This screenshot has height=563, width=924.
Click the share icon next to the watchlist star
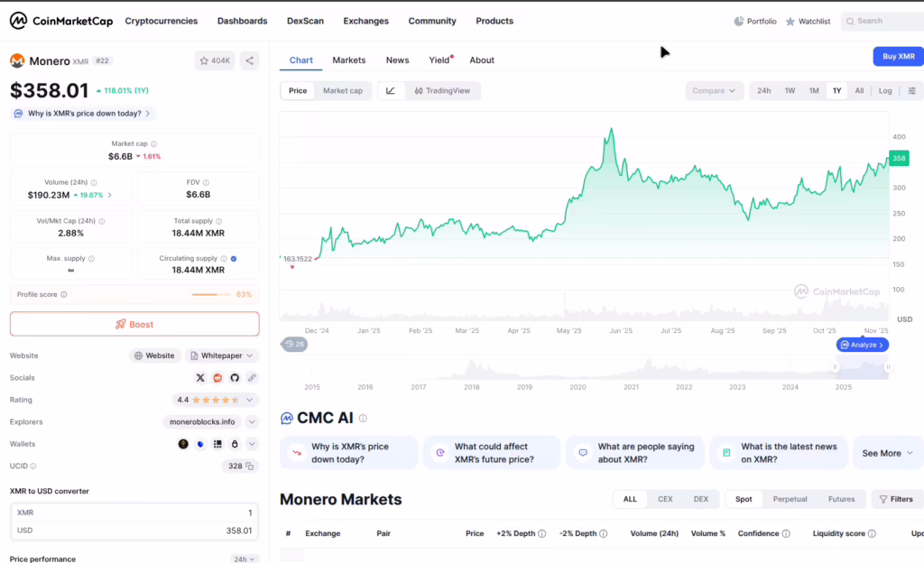click(x=251, y=59)
